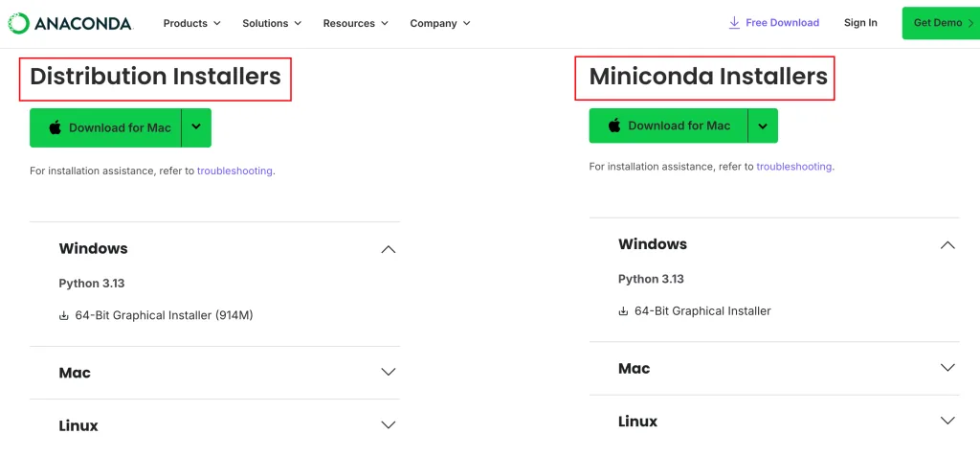
Task: Collapse the Miniconda Windows section
Action: 947,244
